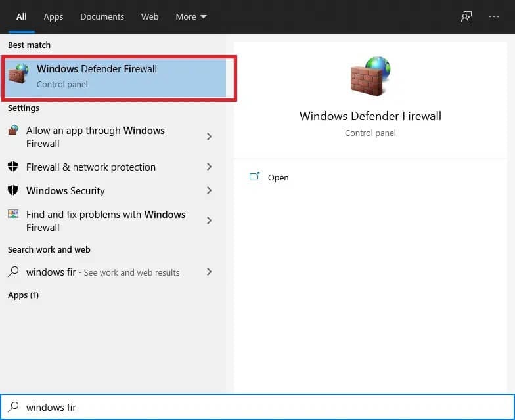The width and height of the screenshot is (515, 420).
Task: Click the Apps (1) section header
Action: pyautogui.click(x=24, y=295)
